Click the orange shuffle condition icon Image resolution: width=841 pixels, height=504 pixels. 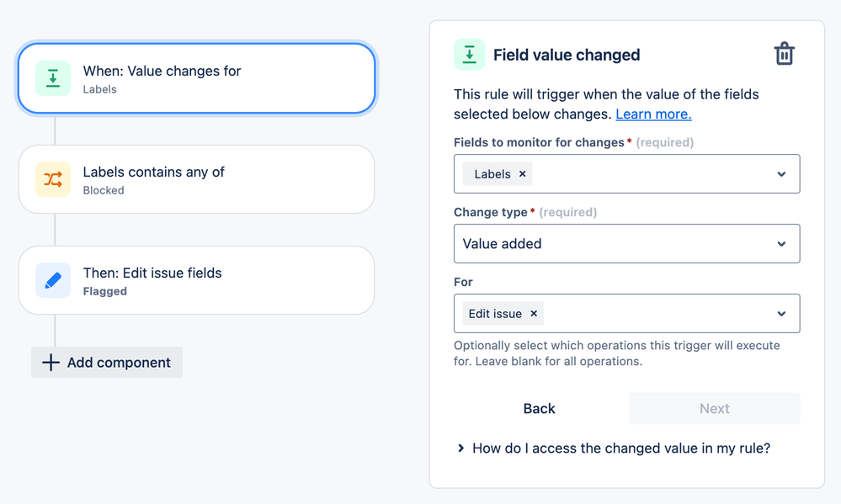(x=53, y=179)
